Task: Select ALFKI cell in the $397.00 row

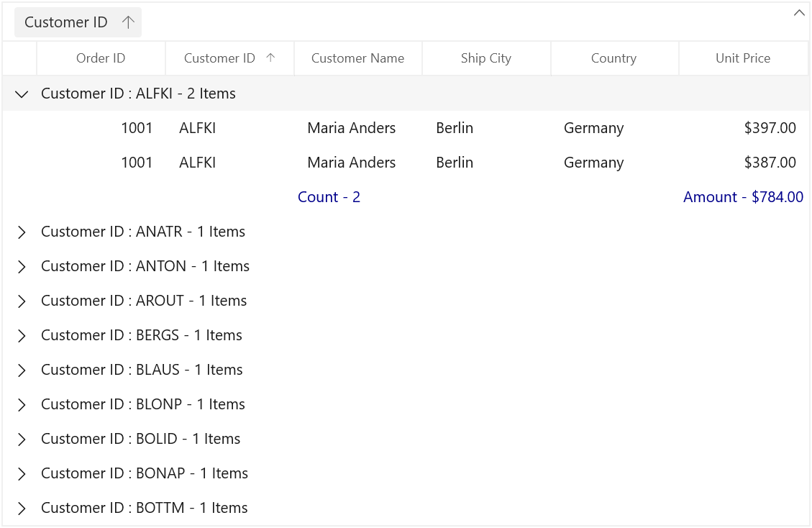Action: click(x=229, y=128)
